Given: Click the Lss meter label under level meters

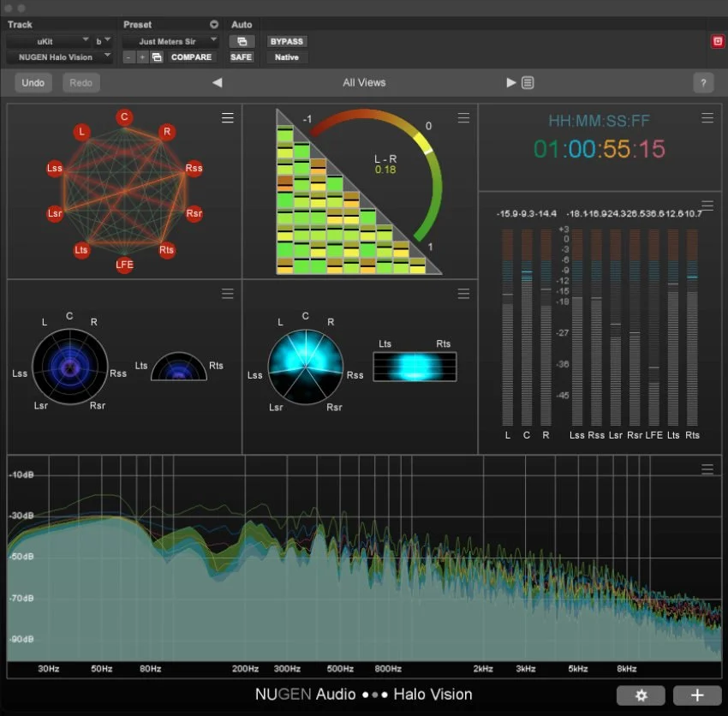Looking at the screenshot, I should (576, 435).
